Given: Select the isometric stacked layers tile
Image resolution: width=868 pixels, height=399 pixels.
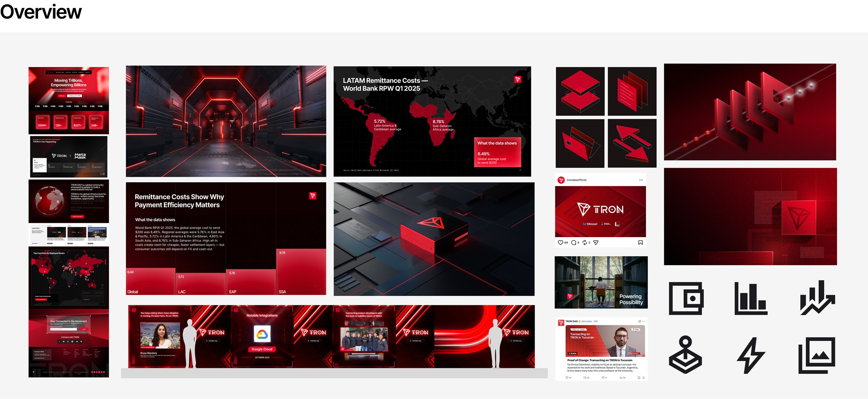Looking at the screenshot, I should (x=580, y=91).
